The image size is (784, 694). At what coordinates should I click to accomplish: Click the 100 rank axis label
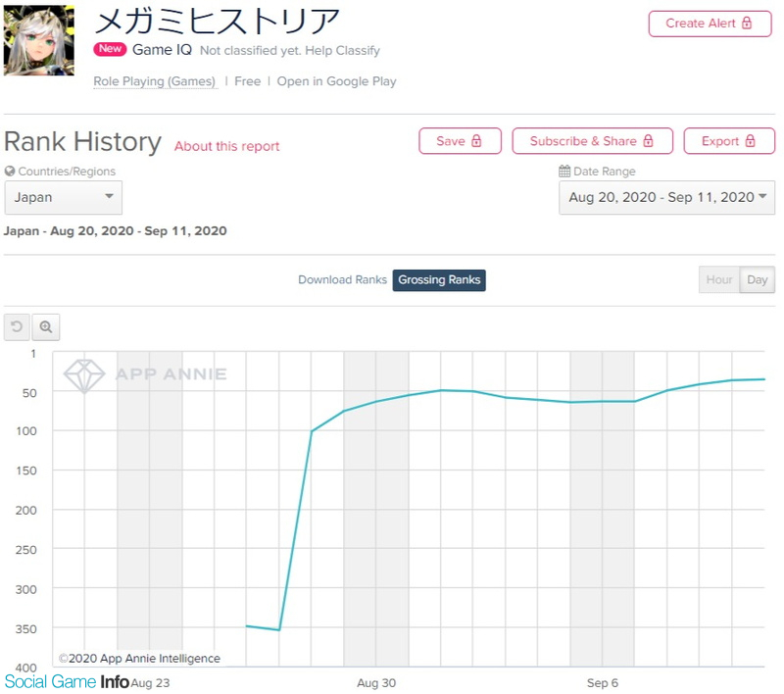point(26,431)
